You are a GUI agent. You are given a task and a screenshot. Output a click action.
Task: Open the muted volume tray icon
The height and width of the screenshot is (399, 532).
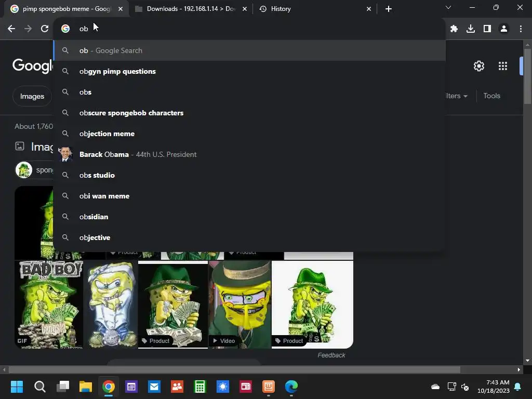click(465, 387)
